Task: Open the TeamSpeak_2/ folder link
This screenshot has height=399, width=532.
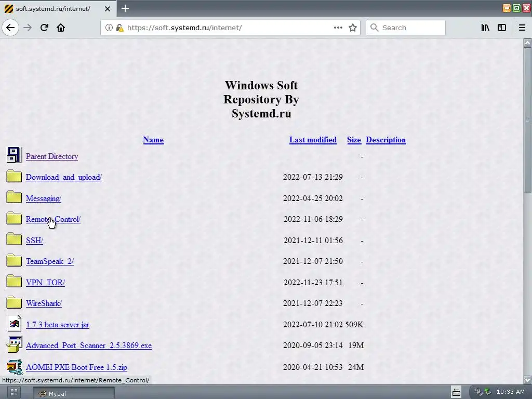Action: [x=50, y=261]
